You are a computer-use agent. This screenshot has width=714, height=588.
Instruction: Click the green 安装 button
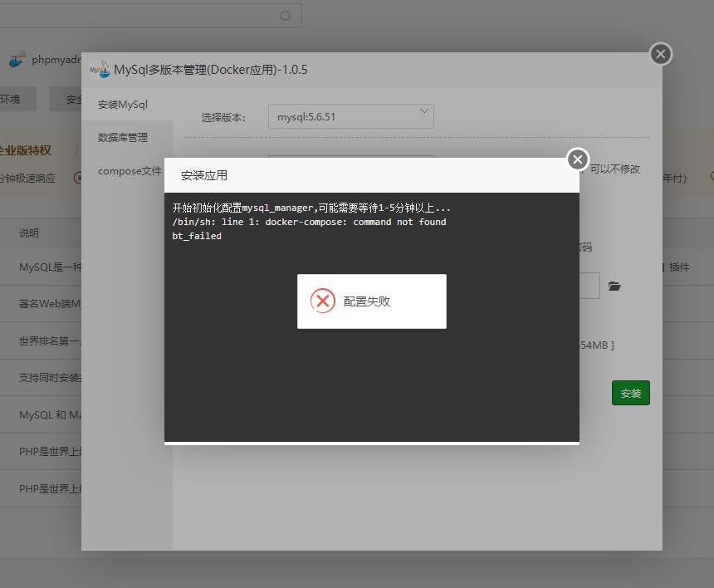pos(631,393)
